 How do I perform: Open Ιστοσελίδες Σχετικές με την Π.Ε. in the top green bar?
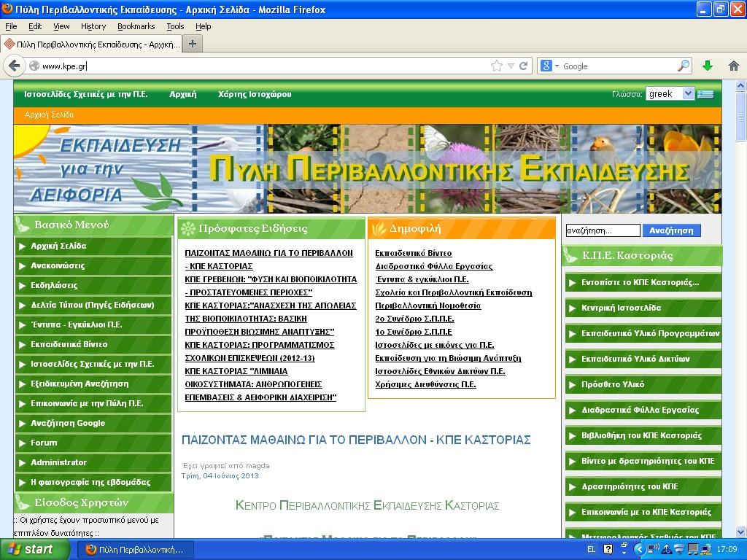86,94
